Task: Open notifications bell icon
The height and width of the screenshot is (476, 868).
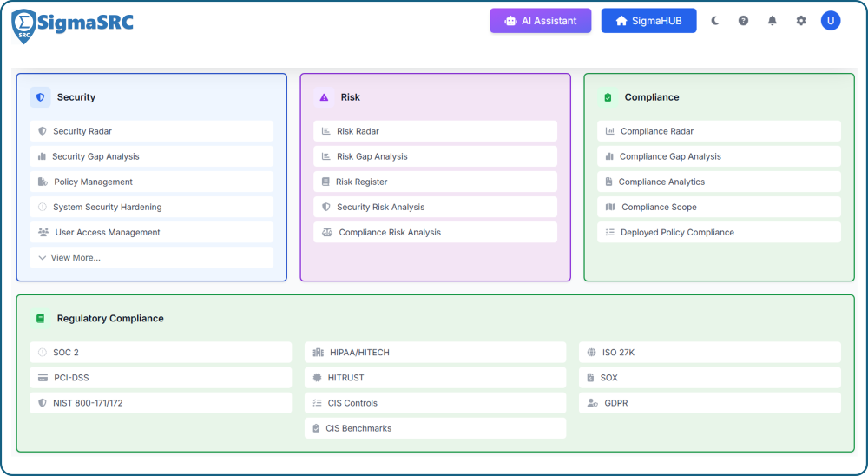Action: click(x=773, y=21)
